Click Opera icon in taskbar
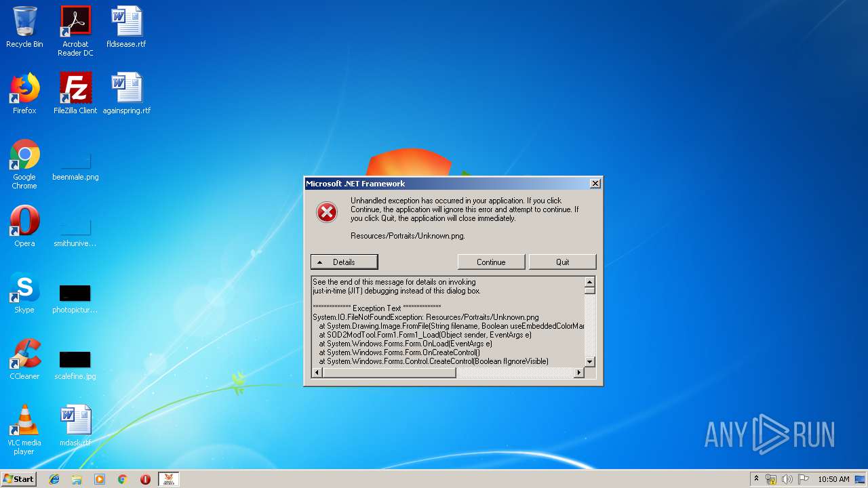This screenshot has height=488, width=868. 145,479
